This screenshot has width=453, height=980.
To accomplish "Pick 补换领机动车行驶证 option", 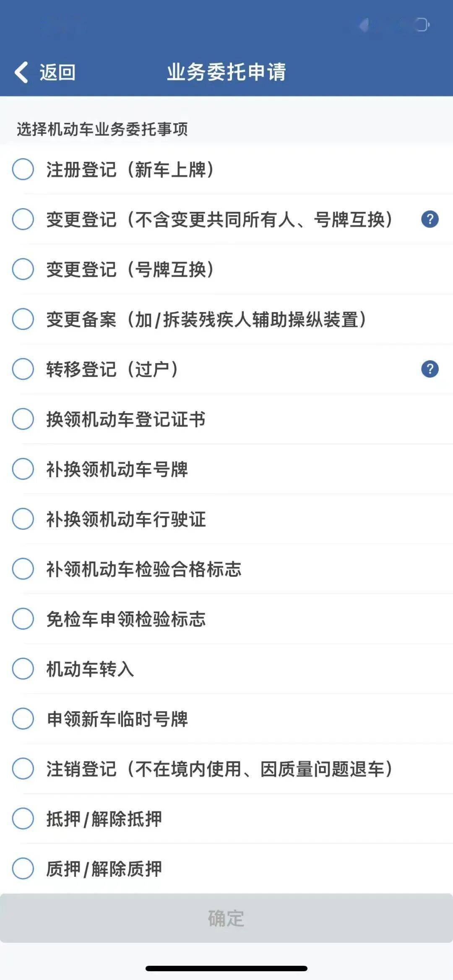I will point(23,519).
